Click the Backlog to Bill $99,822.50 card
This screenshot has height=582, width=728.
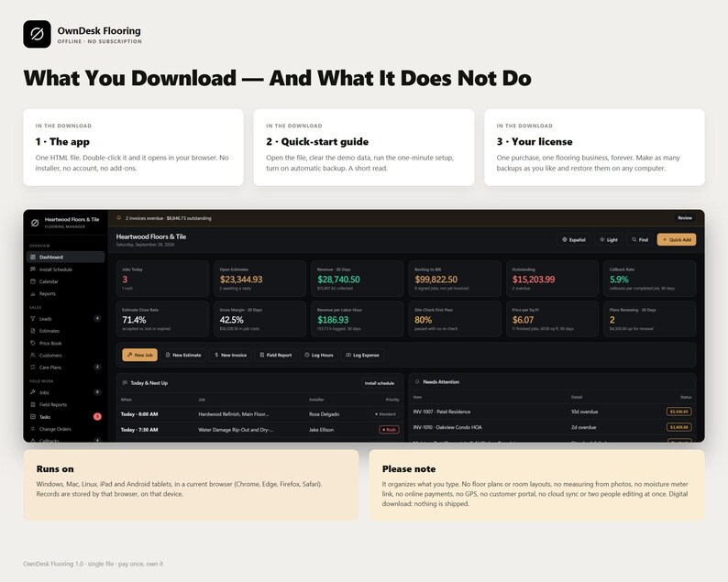tap(455, 279)
